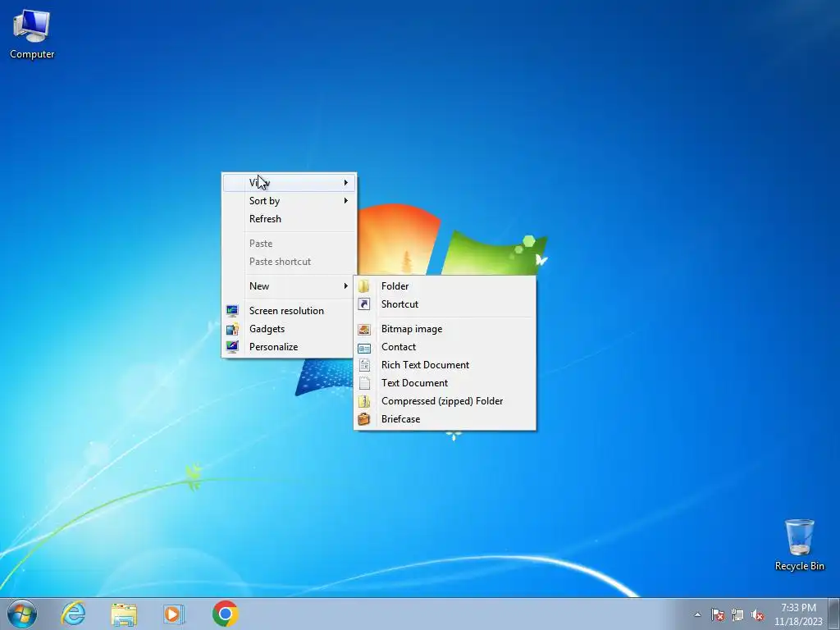Open the View submenu
840x630 pixels.
(289, 183)
